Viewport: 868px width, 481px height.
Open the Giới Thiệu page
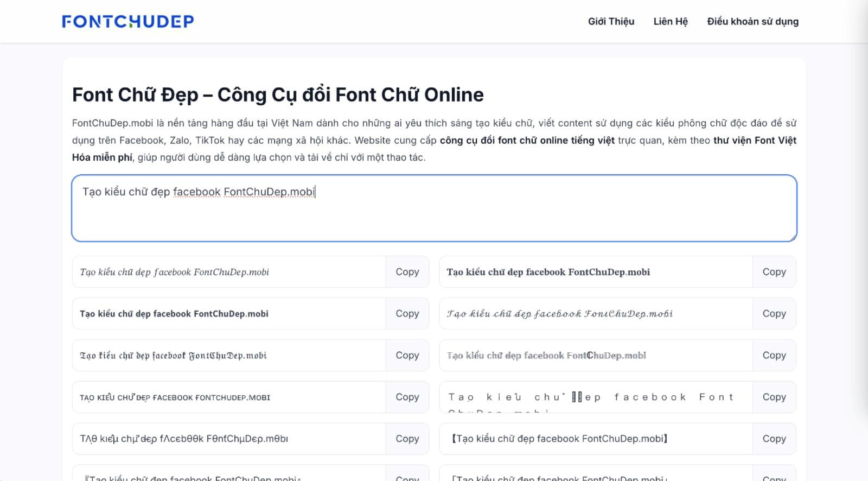(611, 21)
